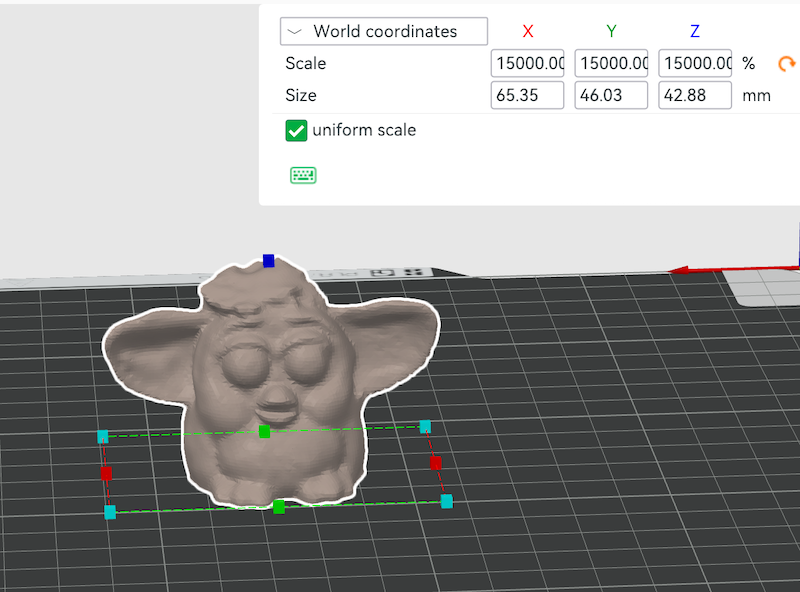Click the Scale Z value field
The width and height of the screenshot is (800, 592).
(x=695, y=63)
